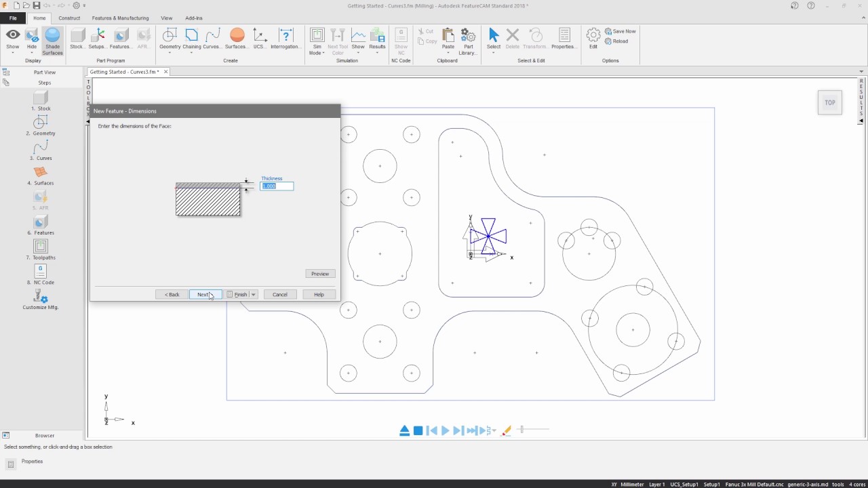Viewport: 868px width, 488px height.
Task: Switch to the View ribbon tab
Action: [x=167, y=18]
